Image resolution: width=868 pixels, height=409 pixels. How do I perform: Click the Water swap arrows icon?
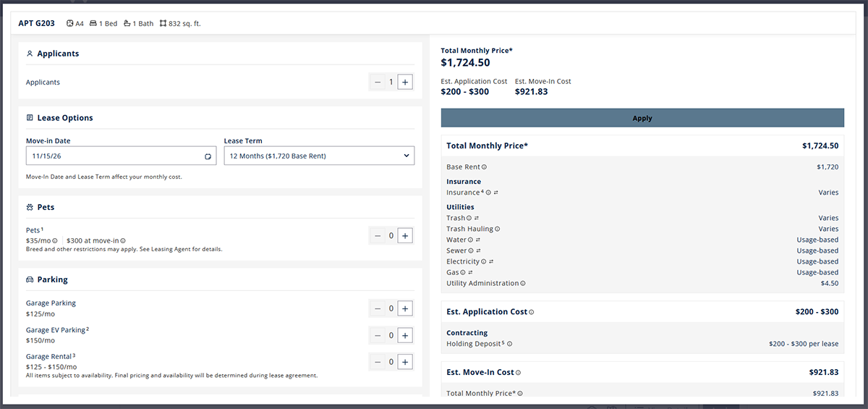[x=479, y=240]
